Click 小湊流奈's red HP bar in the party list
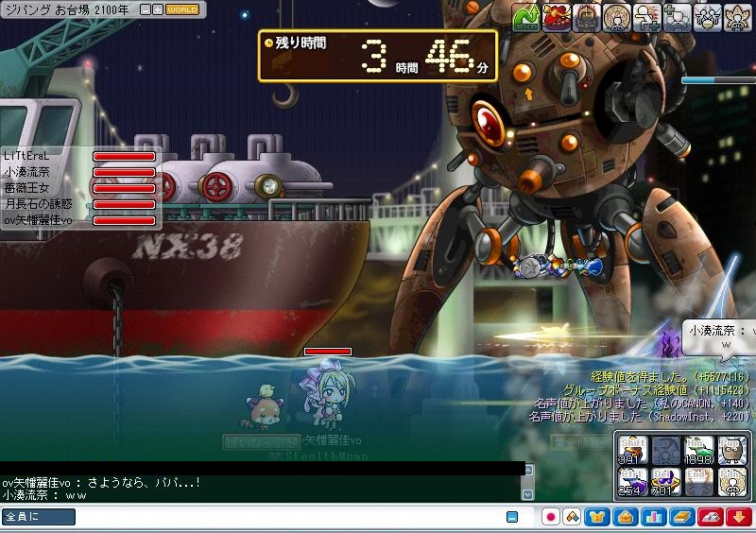The height and width of the screenshot is (533, 756). point(125,172)
